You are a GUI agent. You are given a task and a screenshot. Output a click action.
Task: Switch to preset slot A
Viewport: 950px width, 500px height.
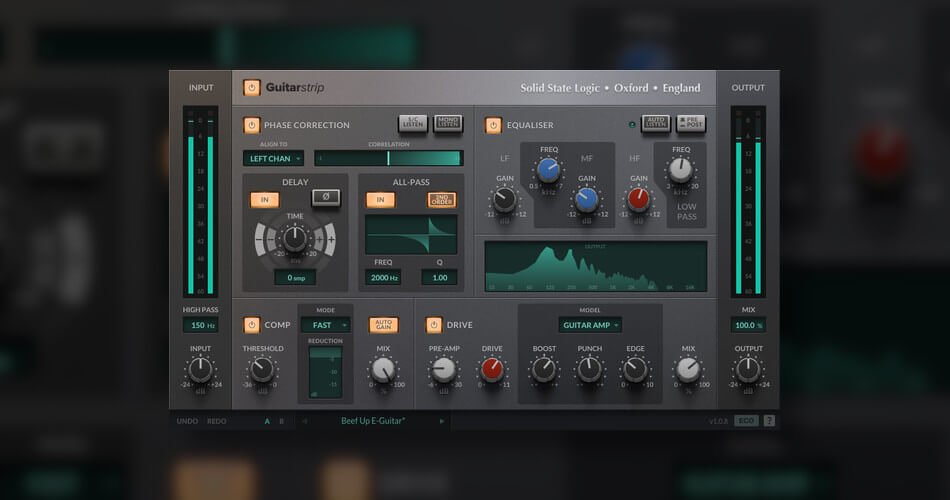tap(267, 421)
